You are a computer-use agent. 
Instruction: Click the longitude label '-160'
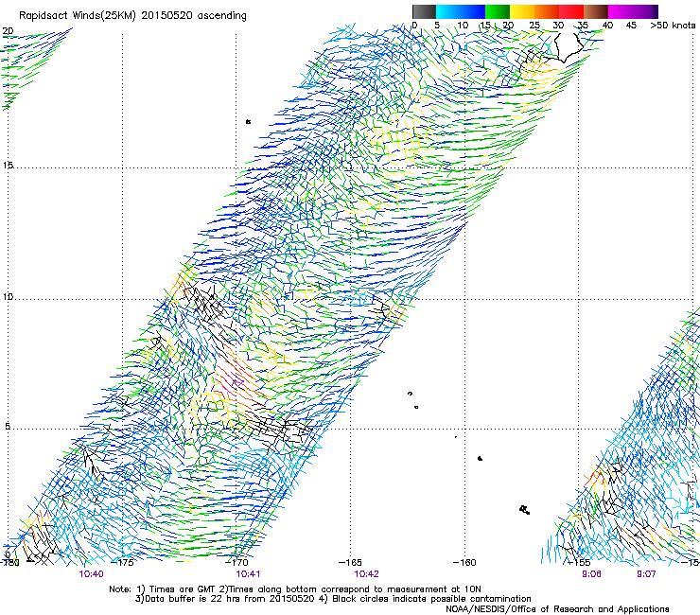coord(464,563)
